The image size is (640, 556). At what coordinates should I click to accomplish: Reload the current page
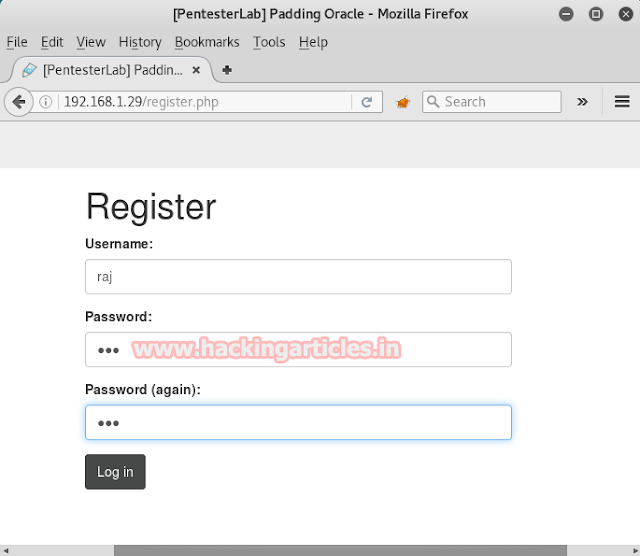(367, 102)
